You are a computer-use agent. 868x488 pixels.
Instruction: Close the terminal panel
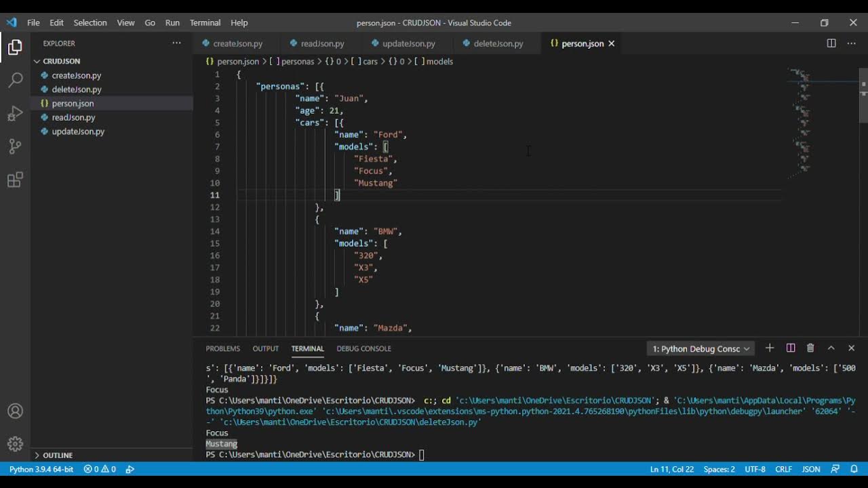pos(852,348)
